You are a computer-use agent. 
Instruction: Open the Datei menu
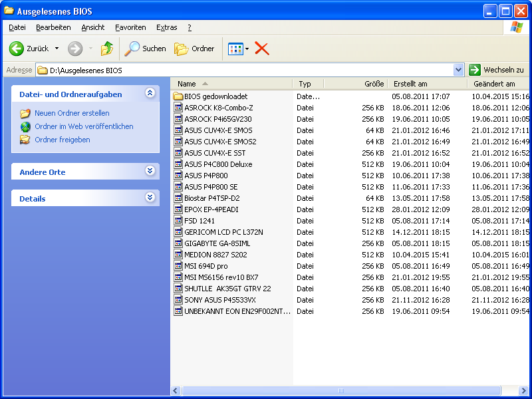17,27
